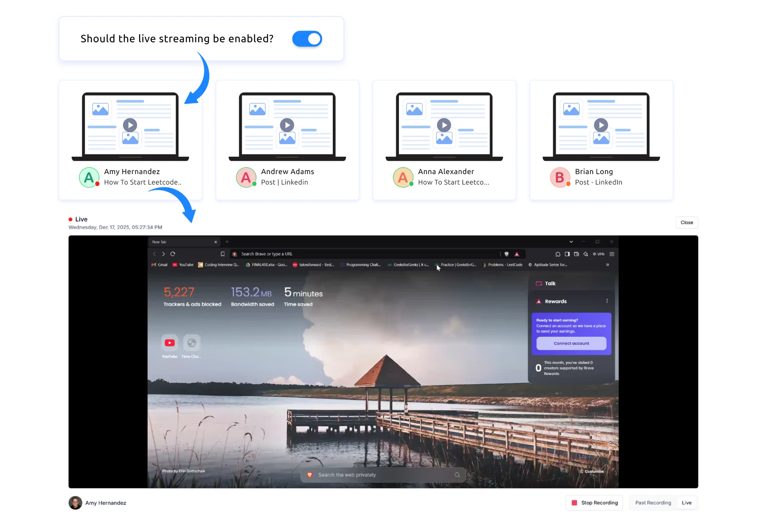Click the Search the web privately field

381,475
